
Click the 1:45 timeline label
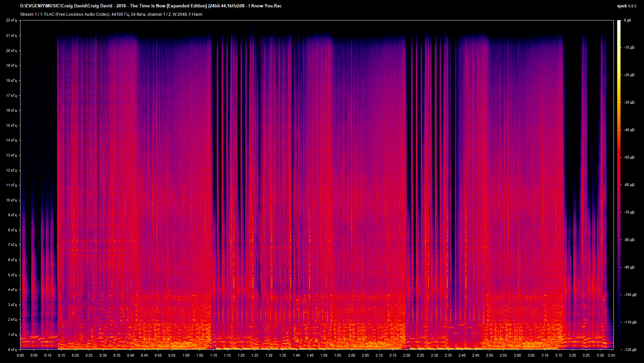tap(311, 356)
